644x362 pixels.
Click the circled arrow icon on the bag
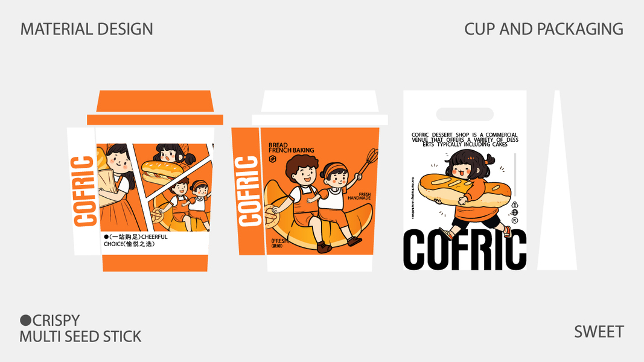tap(515, 220)
